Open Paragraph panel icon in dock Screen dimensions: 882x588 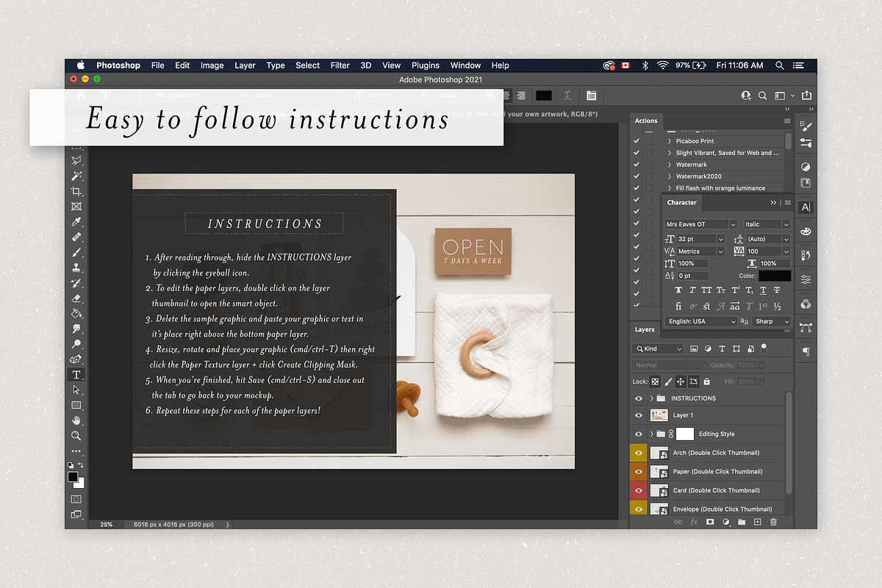(x=806, y=351)
